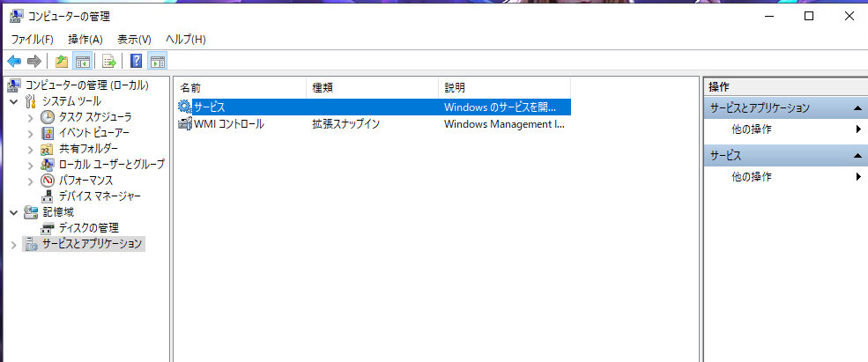Open the ファイル(F) menu
868x362 pixels.
pyautogui.click(x=33, y=40)
